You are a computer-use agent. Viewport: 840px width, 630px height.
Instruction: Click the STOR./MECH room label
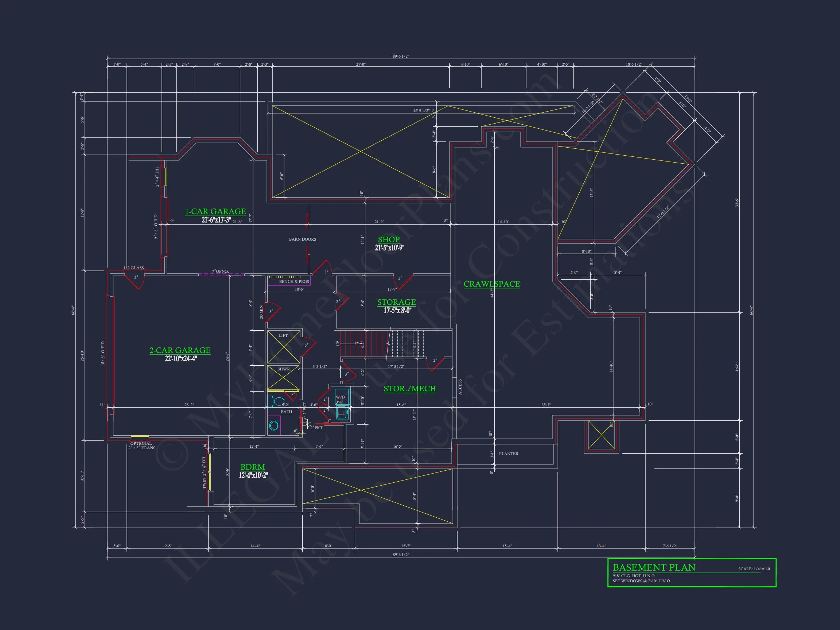[x=409, y=389]
